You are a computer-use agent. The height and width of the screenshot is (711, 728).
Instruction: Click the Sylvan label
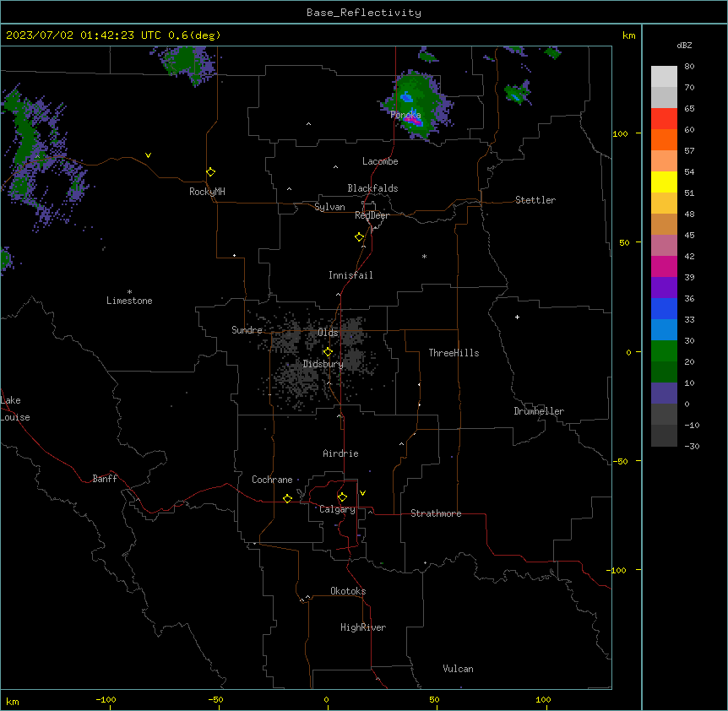(x=329, y=207)
